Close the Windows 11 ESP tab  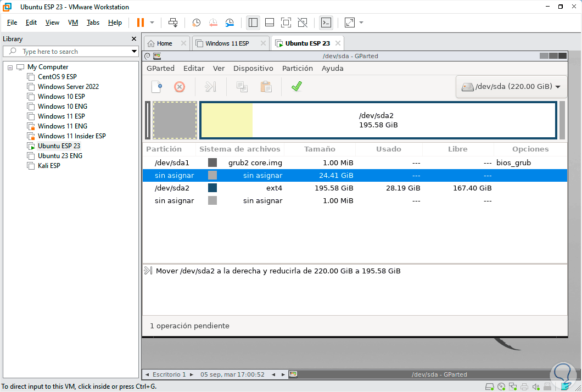coord(263,43)
